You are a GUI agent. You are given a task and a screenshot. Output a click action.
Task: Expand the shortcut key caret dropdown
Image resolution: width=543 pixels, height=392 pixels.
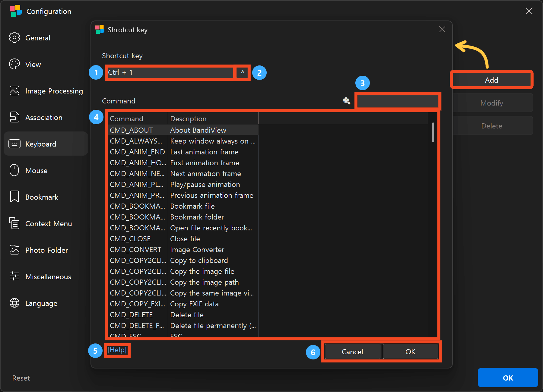tap(242, 72)
